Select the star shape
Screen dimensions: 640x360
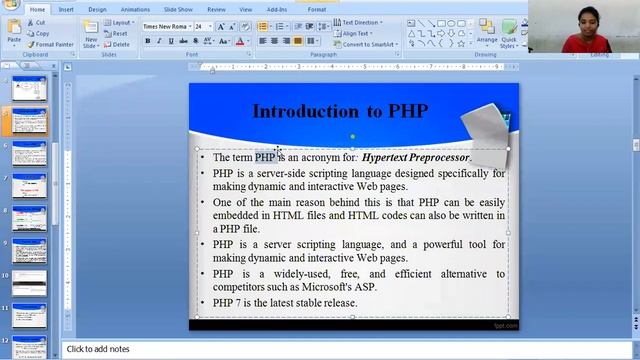(x=461, y=43)
